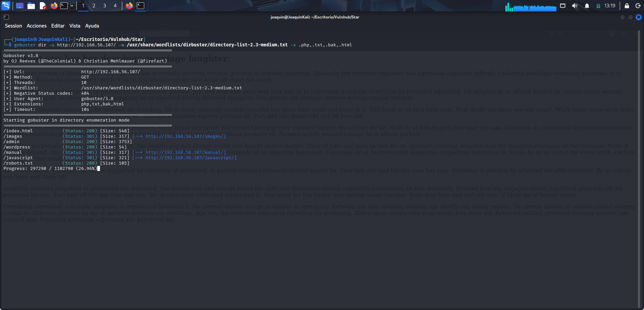Lock the screen via padlock icon
The image size is (644, 310).
click(627, 6)
